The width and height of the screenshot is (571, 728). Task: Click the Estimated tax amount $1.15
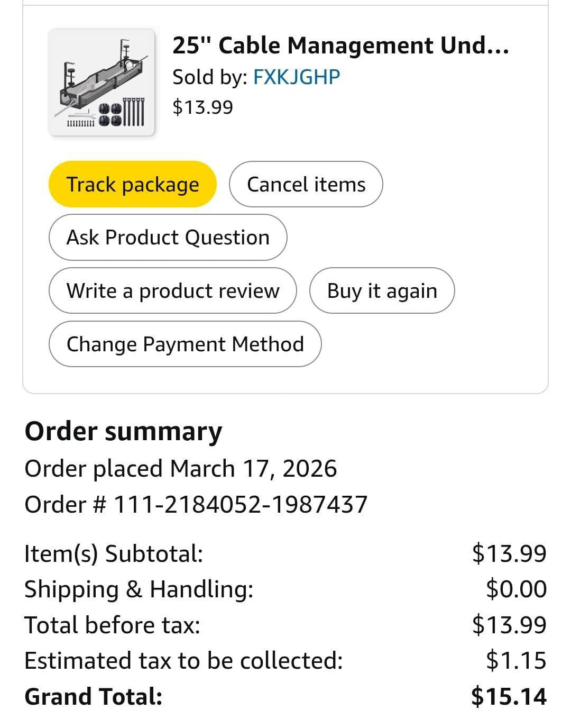516,660
